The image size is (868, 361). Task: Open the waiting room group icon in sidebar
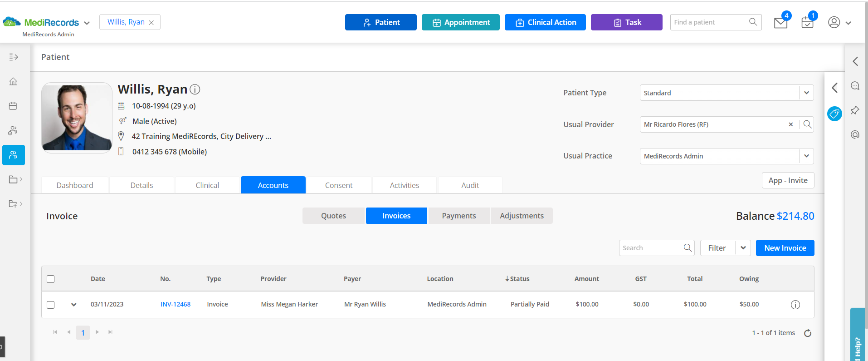13,130
